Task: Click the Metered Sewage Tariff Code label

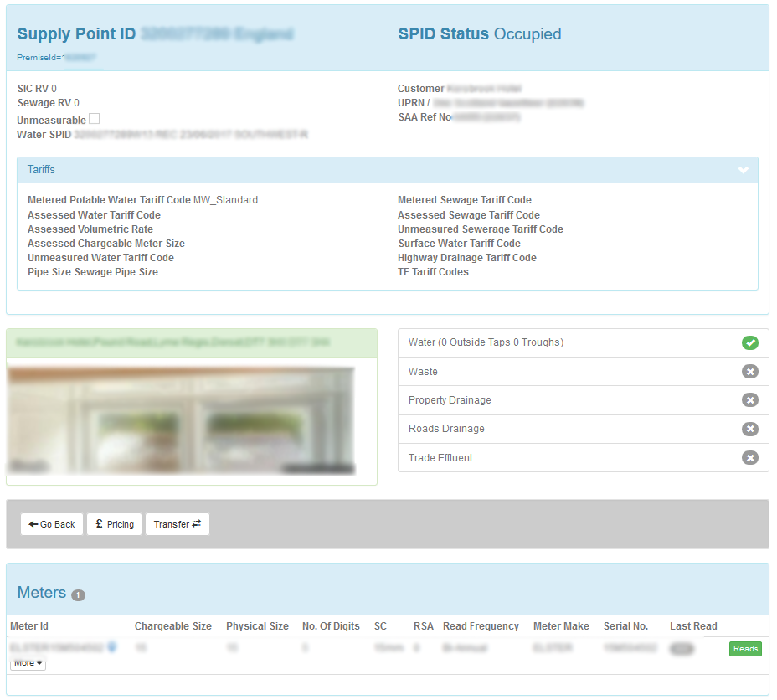Action: pyautogui.click(x=465, y=200)
